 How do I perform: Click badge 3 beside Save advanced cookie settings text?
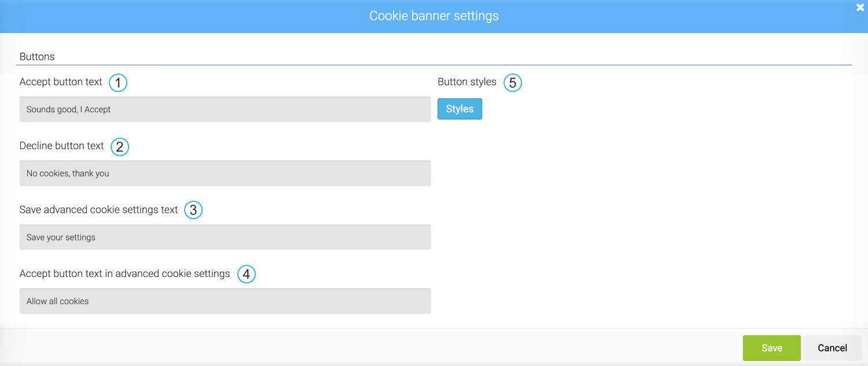[194, 210]
